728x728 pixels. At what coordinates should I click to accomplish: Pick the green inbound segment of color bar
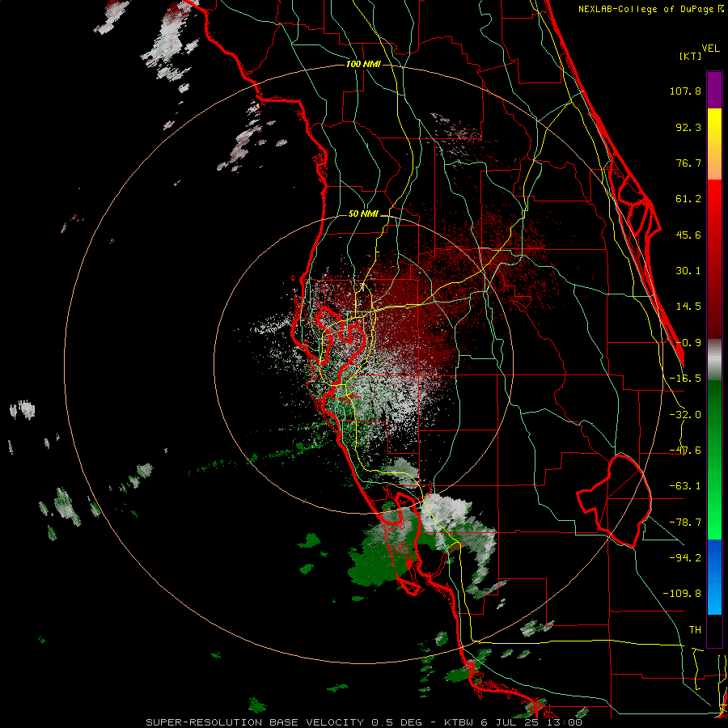coord(714,459)
